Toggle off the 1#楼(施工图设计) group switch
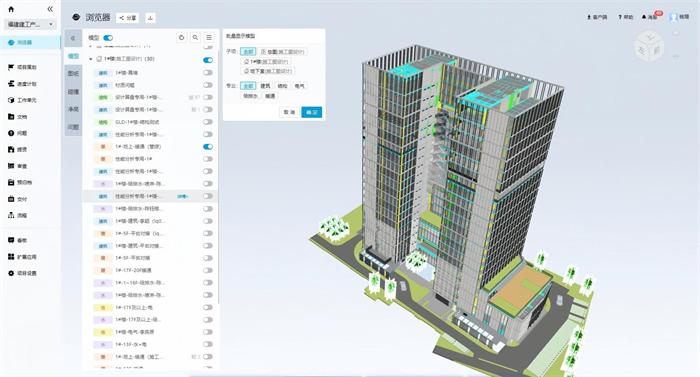 (x=208, y=60)
